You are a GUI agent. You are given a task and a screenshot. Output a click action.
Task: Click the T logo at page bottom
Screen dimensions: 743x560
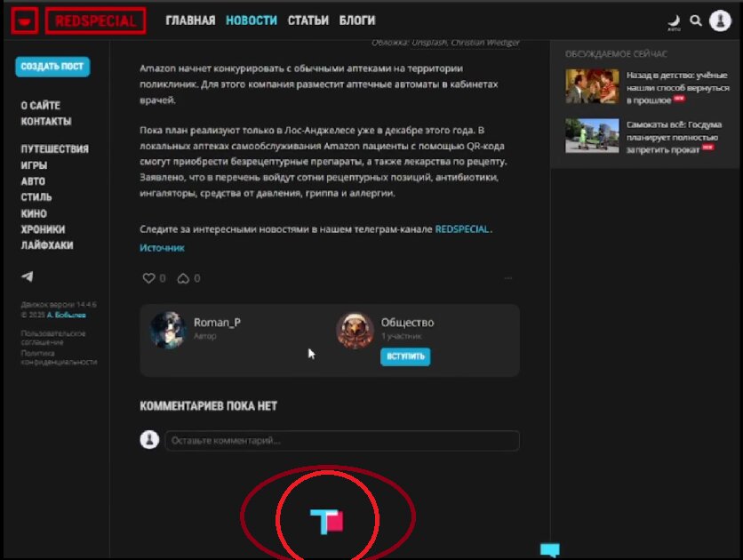point(326,522)
